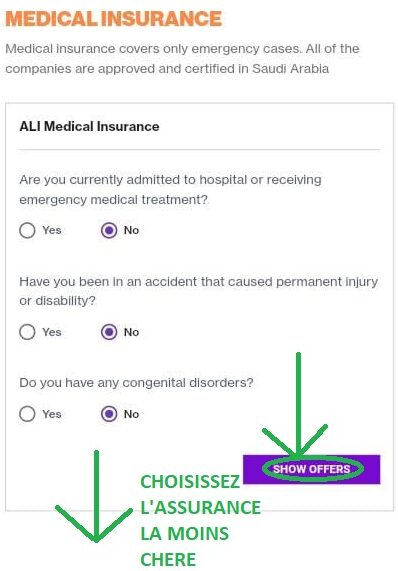This screenshot has height=571, width=398.
Task: Click the green arrow above Show Offers
Action: [x=297, y=405]
